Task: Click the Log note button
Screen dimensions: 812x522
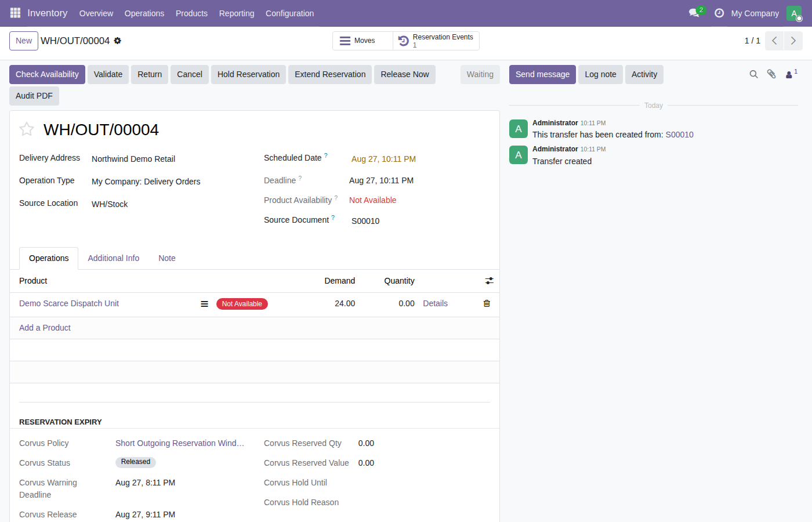Action: tap(600, 74)
